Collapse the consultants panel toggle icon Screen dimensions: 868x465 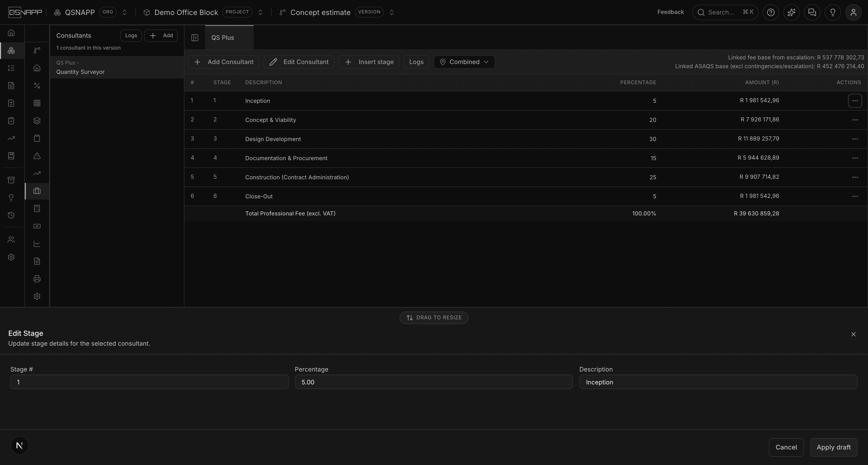(195, 38)
